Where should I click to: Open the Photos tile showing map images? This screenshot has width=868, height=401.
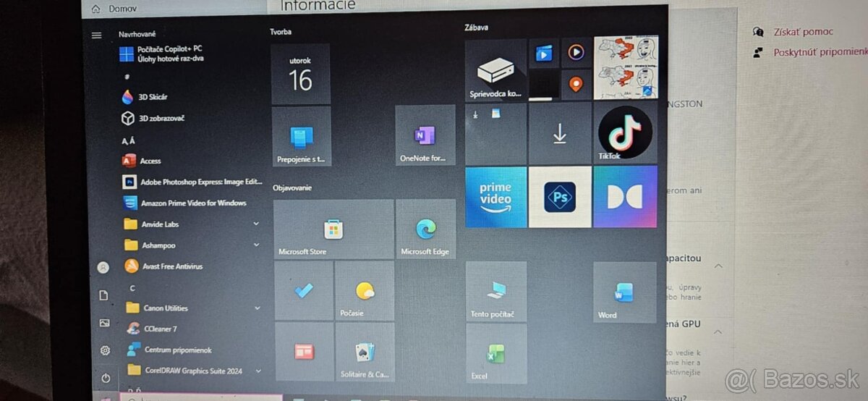[626, 68]
